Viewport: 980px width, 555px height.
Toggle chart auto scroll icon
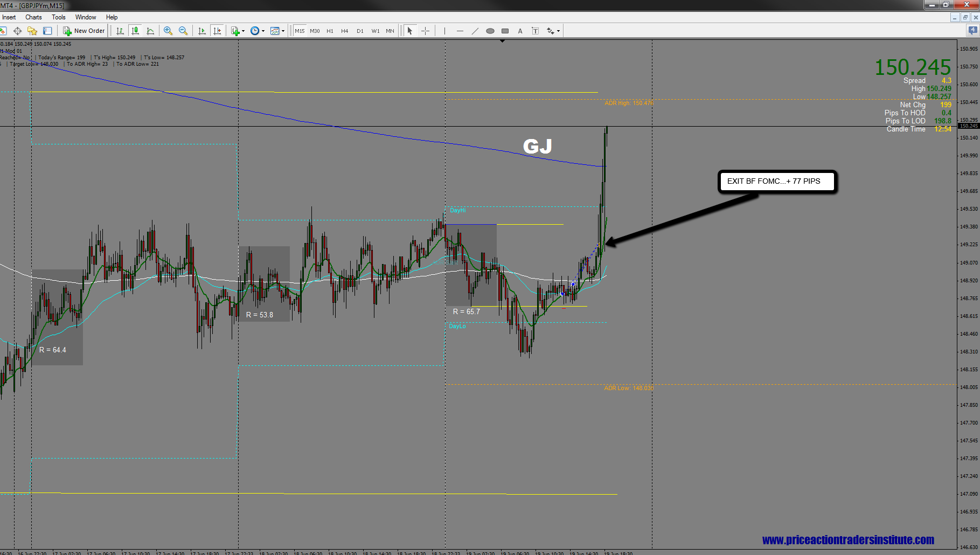[x=202, y=31]
